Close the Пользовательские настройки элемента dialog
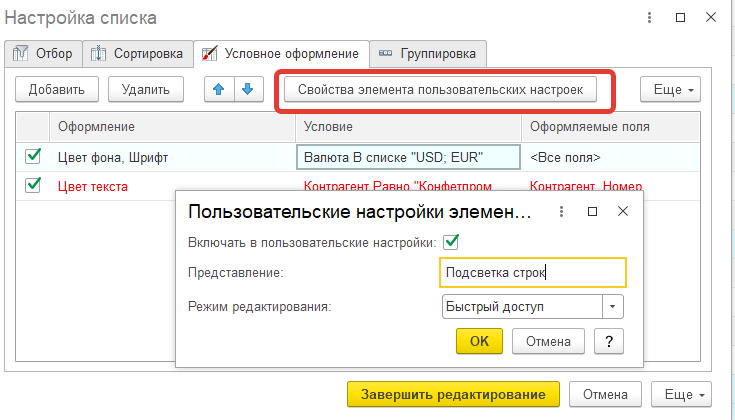 point(622,211)
